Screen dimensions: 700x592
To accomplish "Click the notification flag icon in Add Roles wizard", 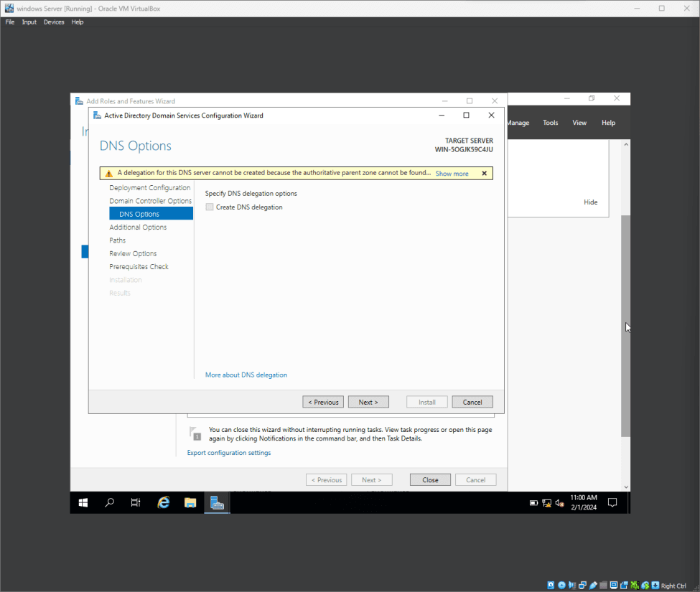I will pyautogui.click(x=195, y=433).
